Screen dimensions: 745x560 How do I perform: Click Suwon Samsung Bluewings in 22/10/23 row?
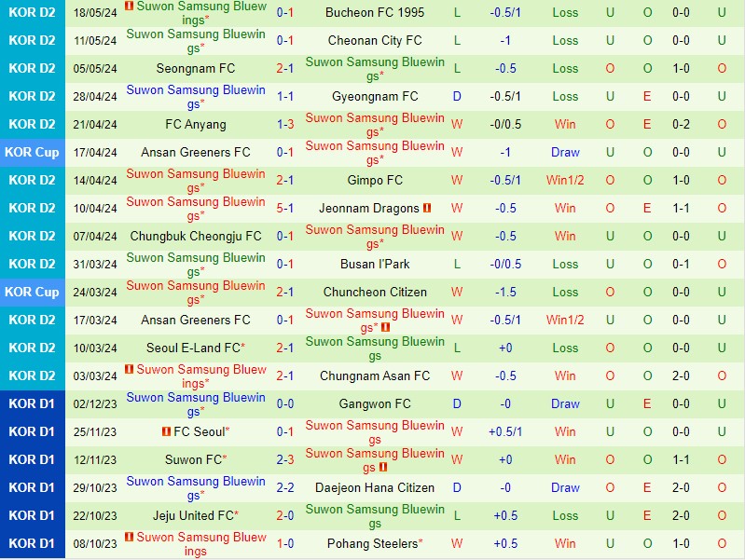pos(375,515)
